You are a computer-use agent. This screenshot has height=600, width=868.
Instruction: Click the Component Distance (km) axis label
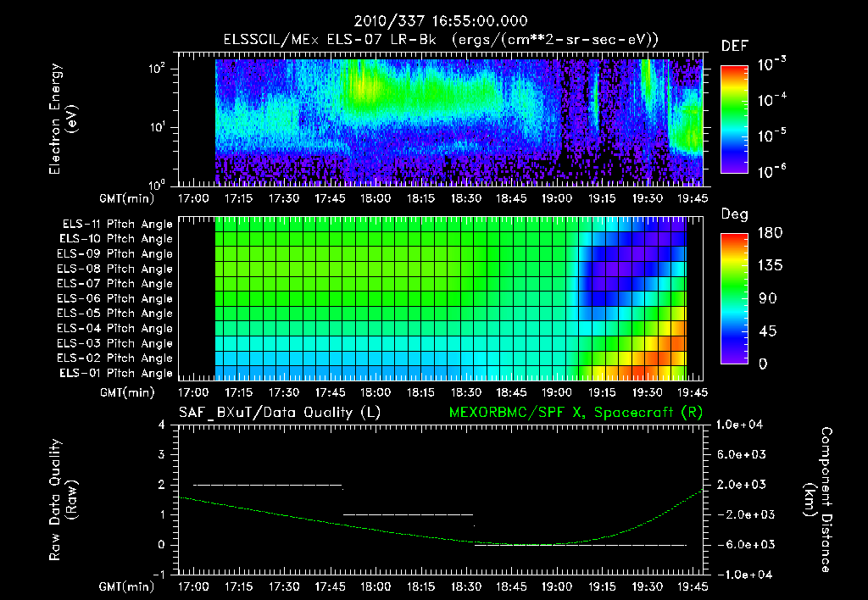coord(818,500)
